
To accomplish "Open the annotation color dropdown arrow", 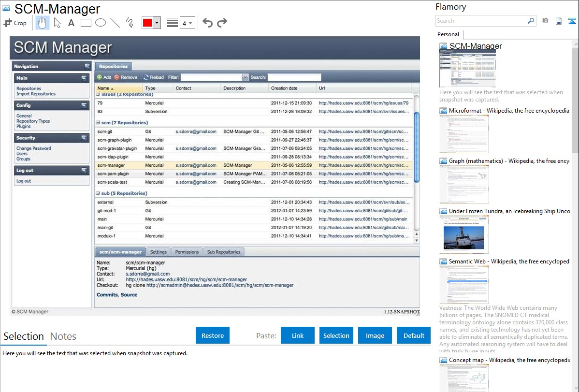I will coord(157,23).
